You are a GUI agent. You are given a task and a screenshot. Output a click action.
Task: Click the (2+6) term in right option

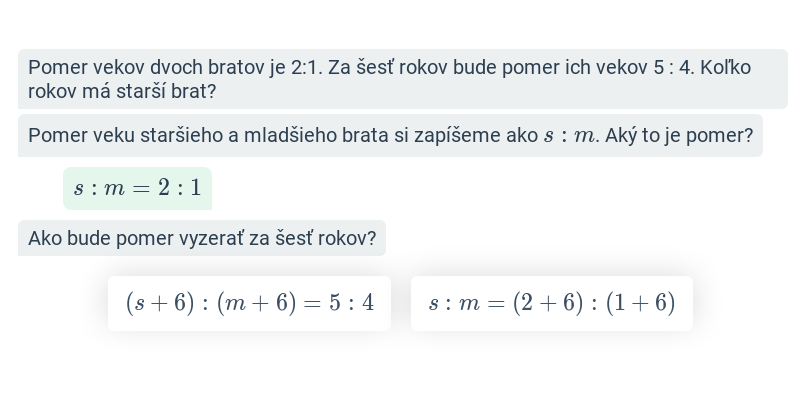pos(548,303)
